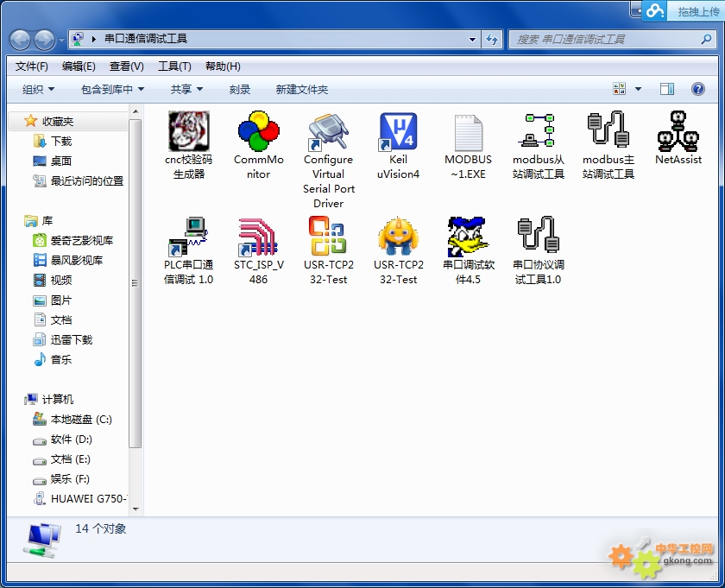Image resolution: width=725 pixels, height=588 pixels.
Task: Open the 爱奇艺影视库 library
Action: coord(73,241)
